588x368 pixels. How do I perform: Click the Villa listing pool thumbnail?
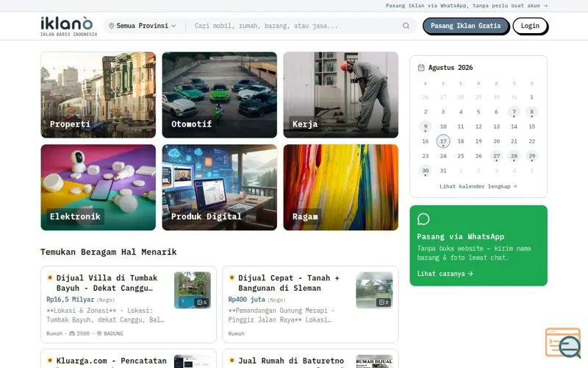coord(193,290)
